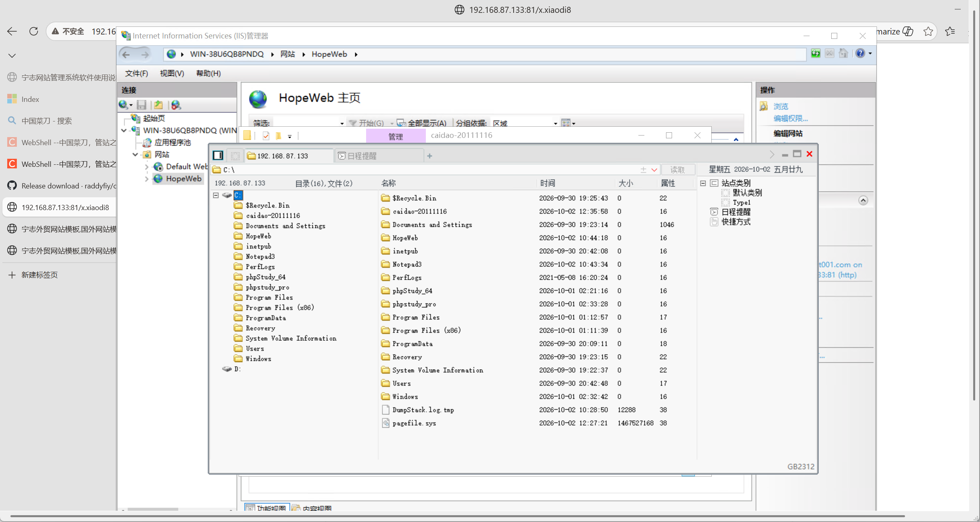Select the 快捷方式 item in right tree
Image resolution: width=980 pixels, height=522 pixels.
click(736, 222)
